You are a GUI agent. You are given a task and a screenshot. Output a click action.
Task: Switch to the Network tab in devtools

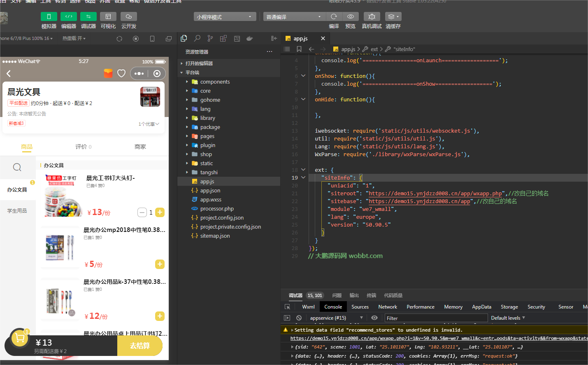388,307
